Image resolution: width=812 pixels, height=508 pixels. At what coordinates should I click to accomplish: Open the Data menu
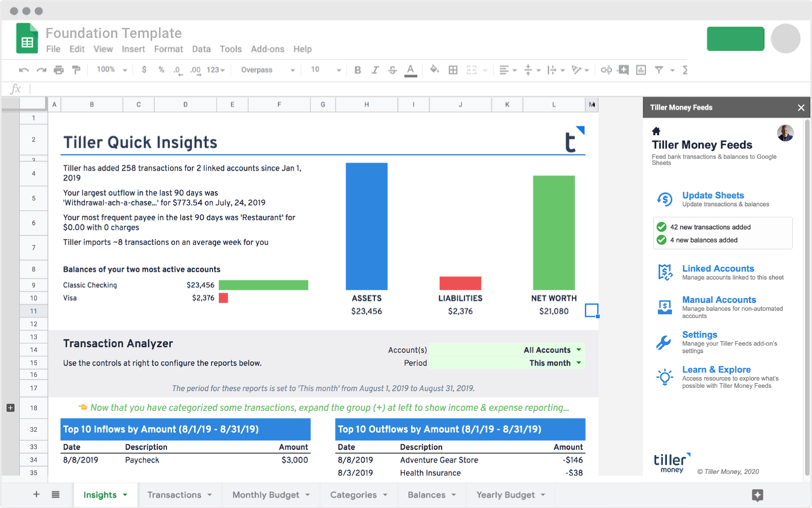tap(201, 49)
